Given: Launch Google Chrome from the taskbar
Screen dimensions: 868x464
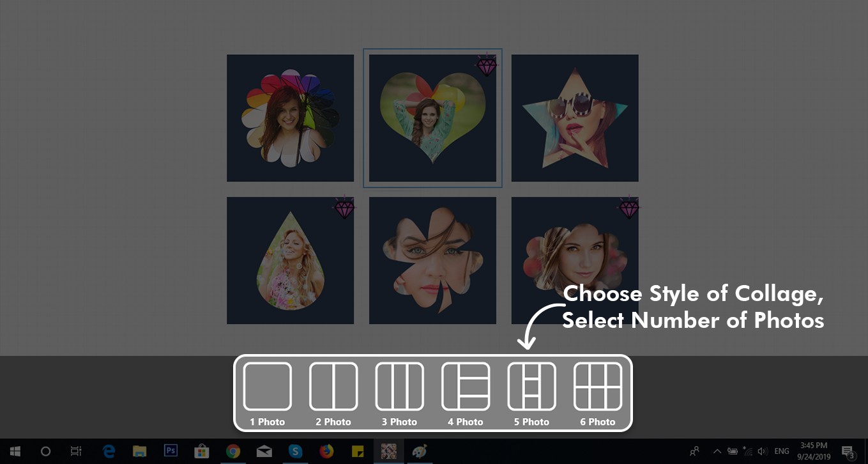Looking at the screenshot, I should 233,451.
